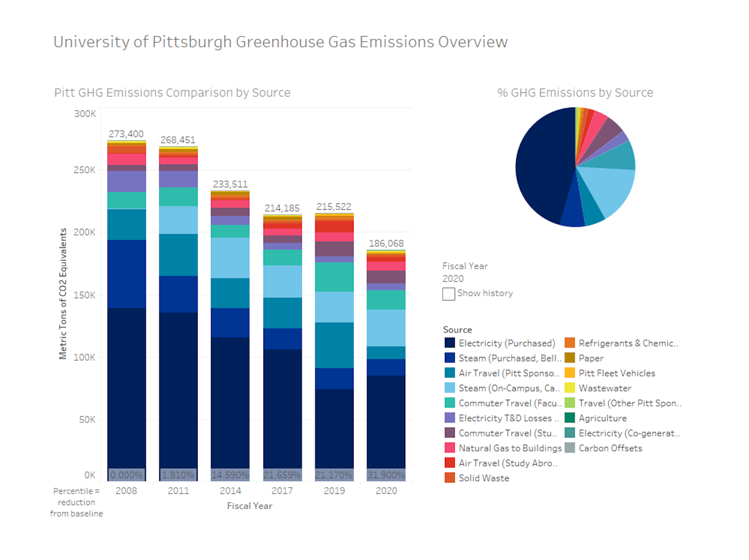
Task: Click the 2020 bar's light blue steam segment
Action: pyautogui.click(x=386, y=328)
